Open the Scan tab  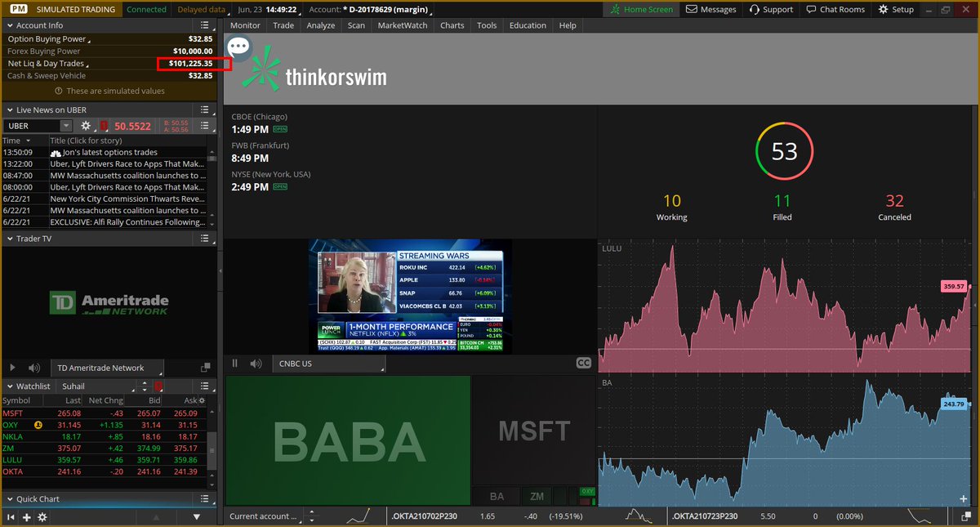(356, 25)
